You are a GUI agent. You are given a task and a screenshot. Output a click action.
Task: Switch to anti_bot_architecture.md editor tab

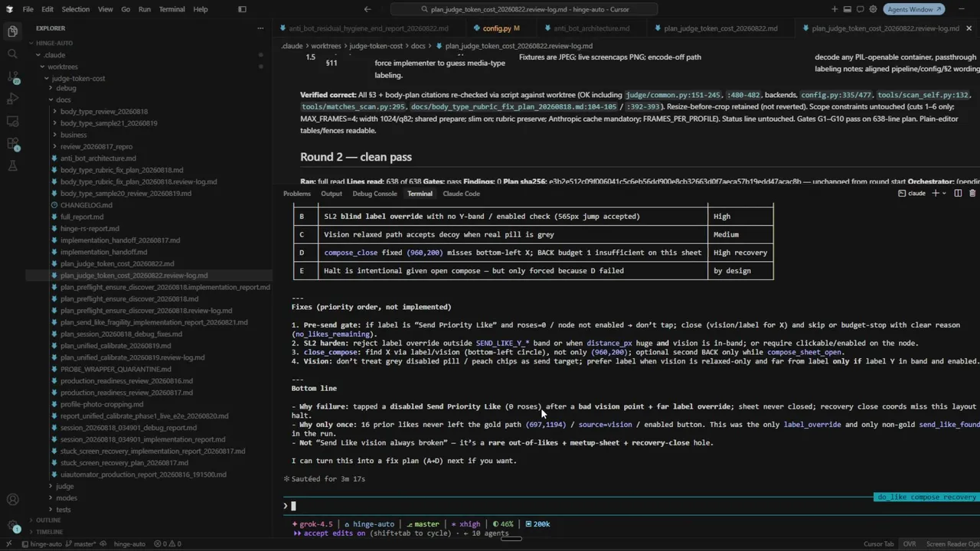click(591, 28)
